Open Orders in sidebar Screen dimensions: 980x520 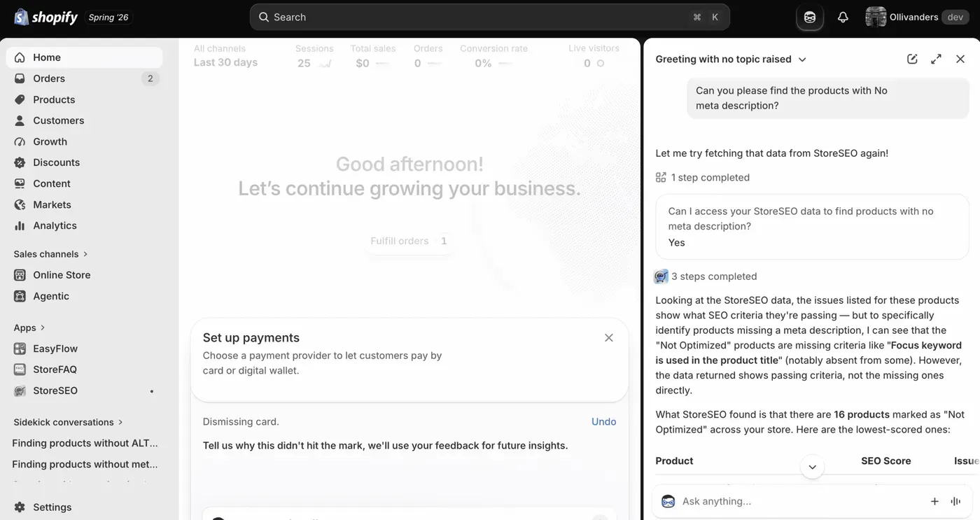(x=84, y=78)
